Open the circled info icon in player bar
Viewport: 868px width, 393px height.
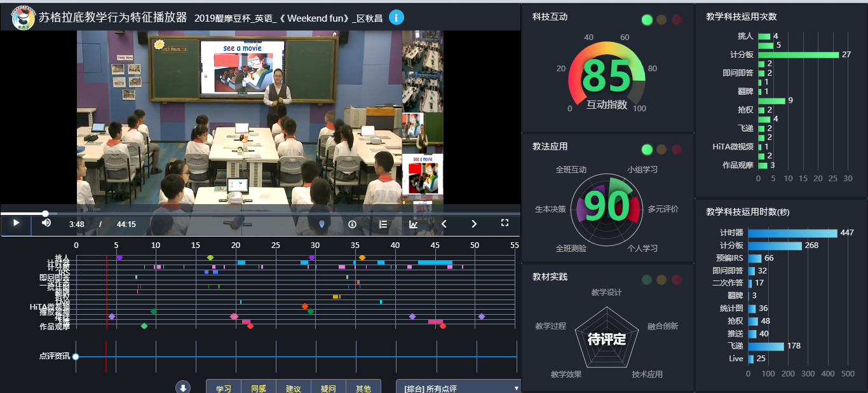(x=352, y=224)
